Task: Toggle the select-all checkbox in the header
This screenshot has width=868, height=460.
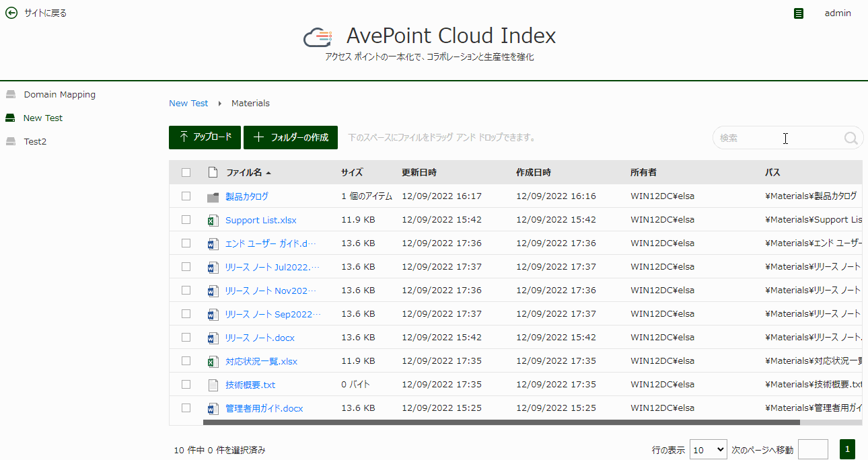Action: coord(186,172)
